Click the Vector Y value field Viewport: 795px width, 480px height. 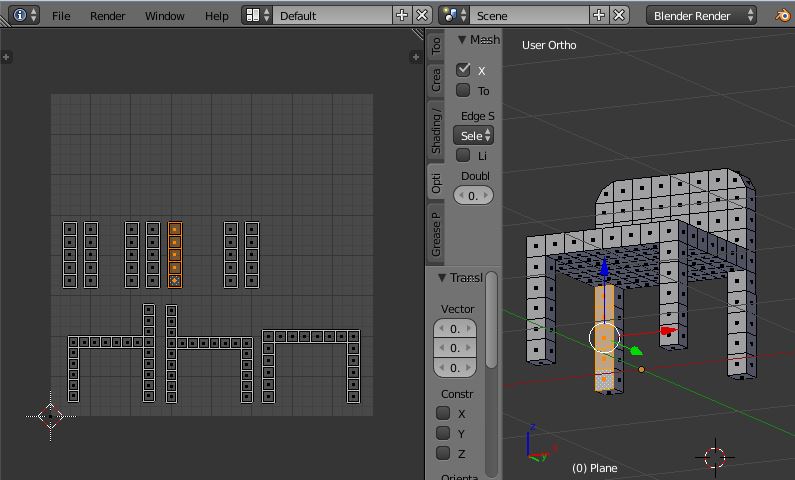[455, 348]
